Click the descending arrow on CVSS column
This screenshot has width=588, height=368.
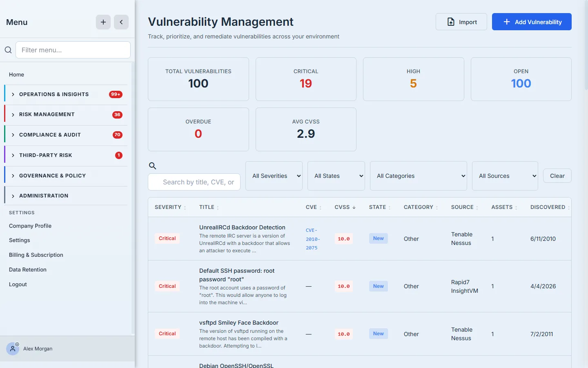pos(354,207)
